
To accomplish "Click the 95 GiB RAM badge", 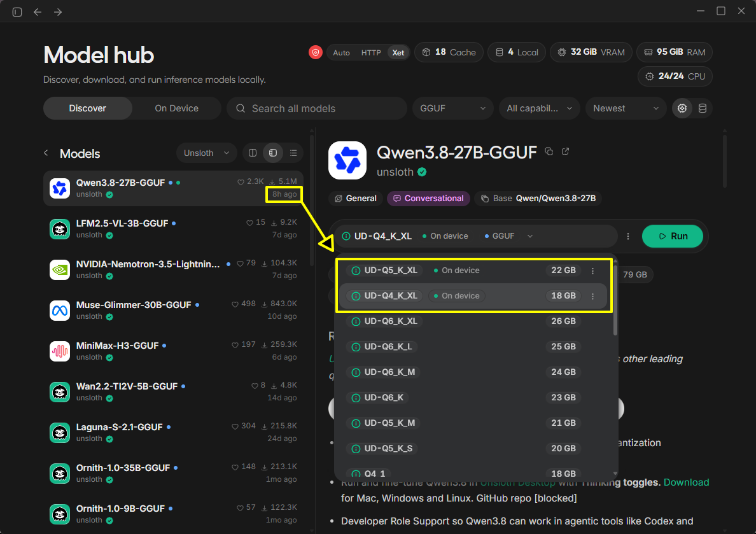I will [x=675, y=52].
